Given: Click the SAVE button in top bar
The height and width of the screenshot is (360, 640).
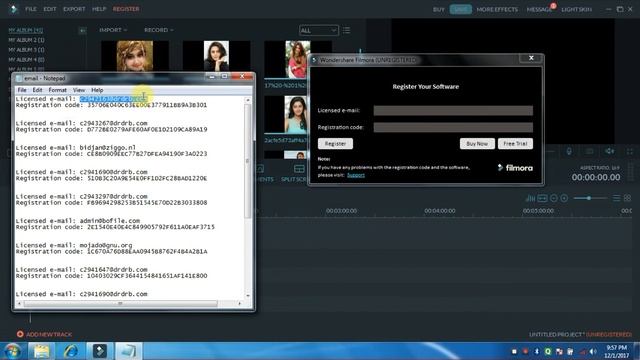Looking at the screenshot, I should [x=461, y=9].
